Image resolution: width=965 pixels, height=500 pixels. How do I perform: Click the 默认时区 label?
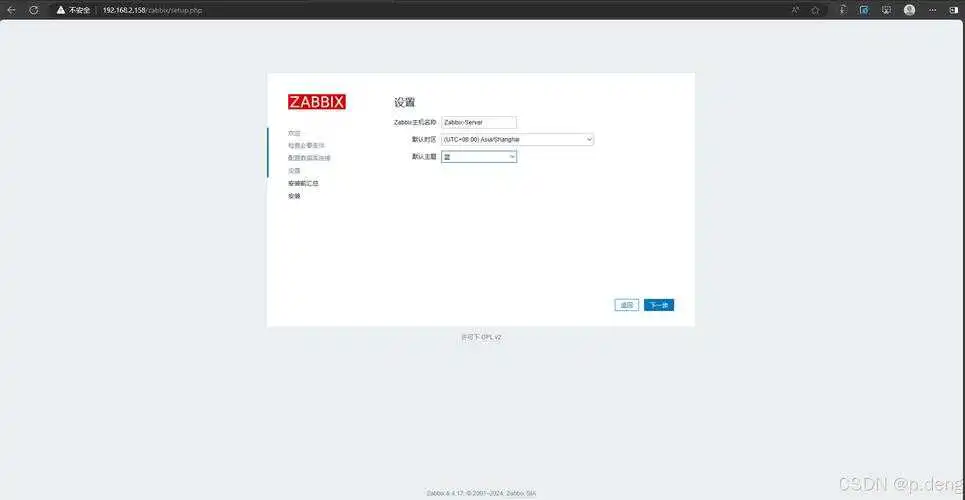[x=424, y=140]
